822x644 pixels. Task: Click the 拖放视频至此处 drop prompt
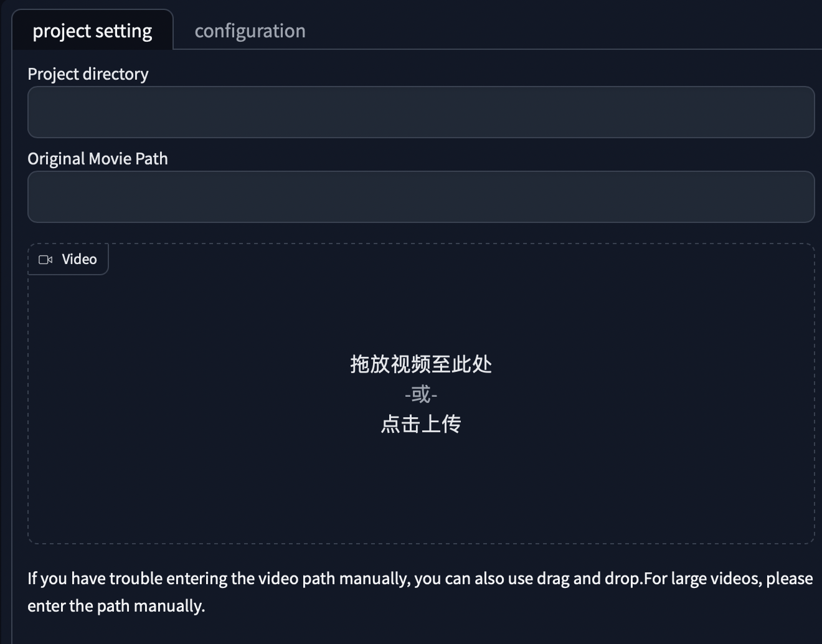pyautogui.click(x=421, y=364)
